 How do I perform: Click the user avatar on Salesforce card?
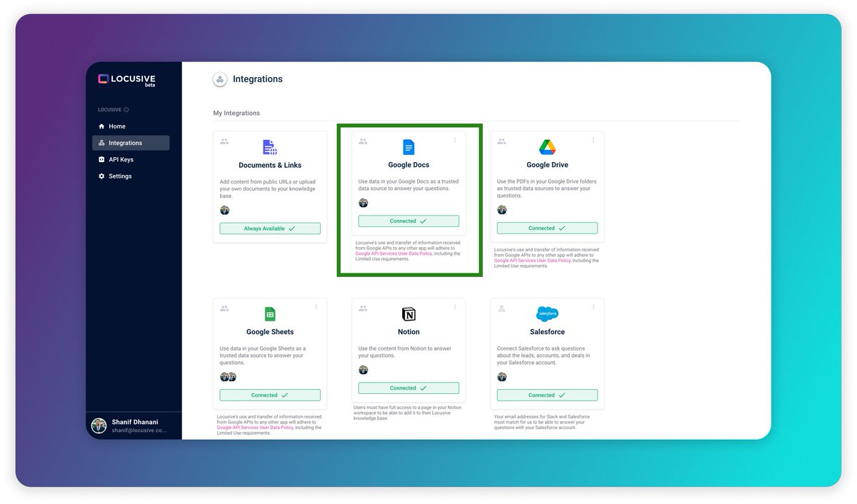point(501,377)
